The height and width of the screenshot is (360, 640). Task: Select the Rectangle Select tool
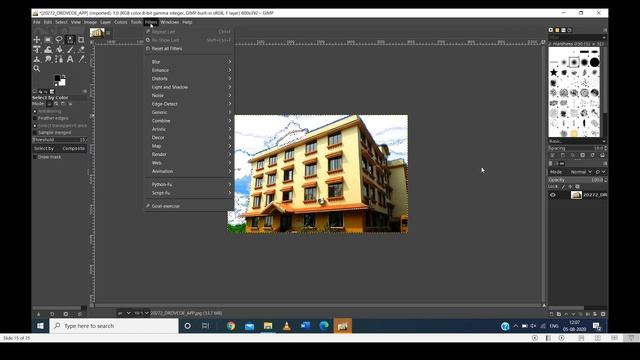click(48, 40)
